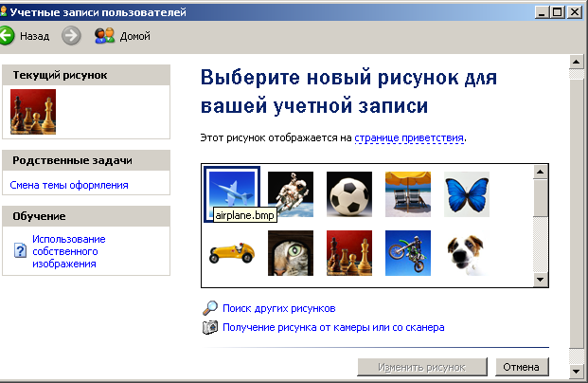Pick the soccer ball picture

[x=349, y=194]
